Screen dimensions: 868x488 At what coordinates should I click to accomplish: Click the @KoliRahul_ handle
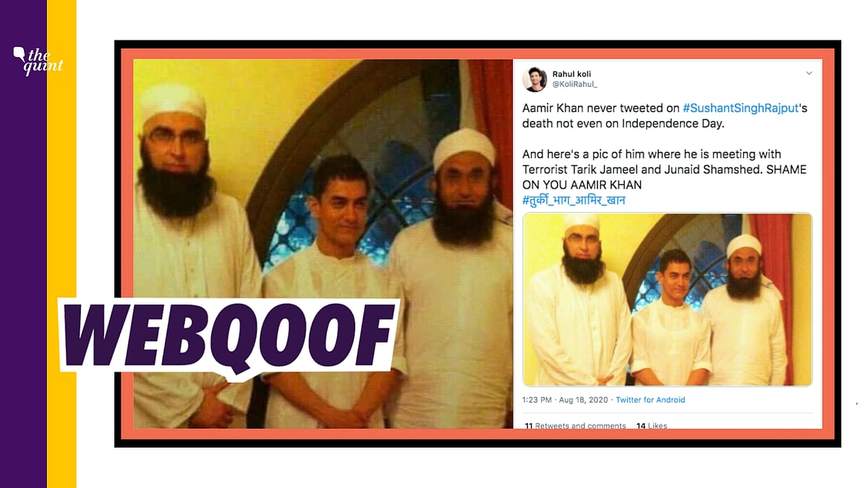pyautogui.click(x=574, y=84)
